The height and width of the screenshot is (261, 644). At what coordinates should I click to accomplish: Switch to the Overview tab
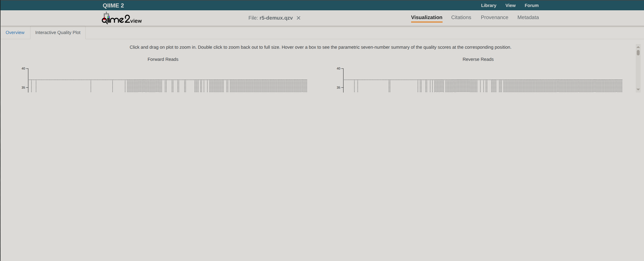[x=15, y=32]
